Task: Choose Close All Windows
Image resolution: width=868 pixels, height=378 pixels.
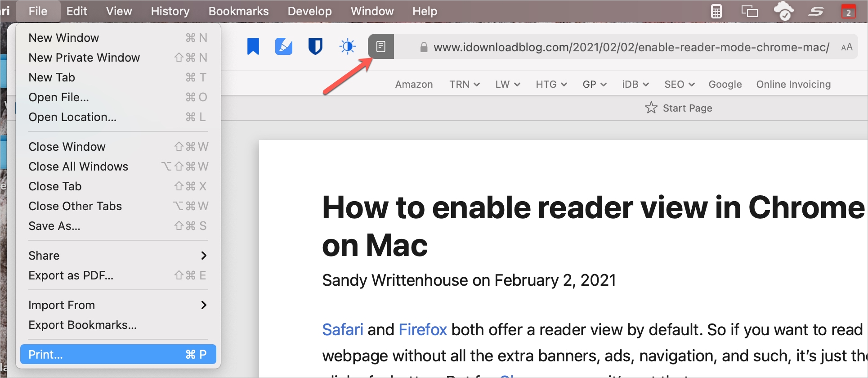Action: [118, 166]
